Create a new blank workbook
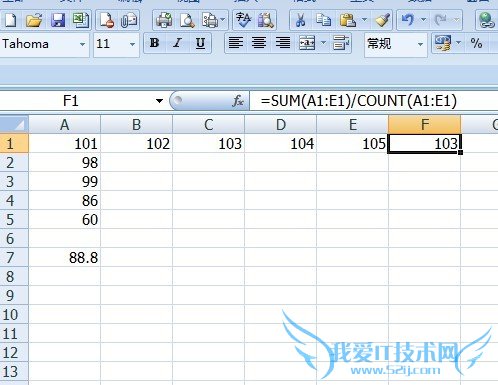 click(x=11, y=20)
